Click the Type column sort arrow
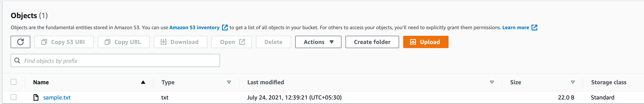 pos(229,82)
